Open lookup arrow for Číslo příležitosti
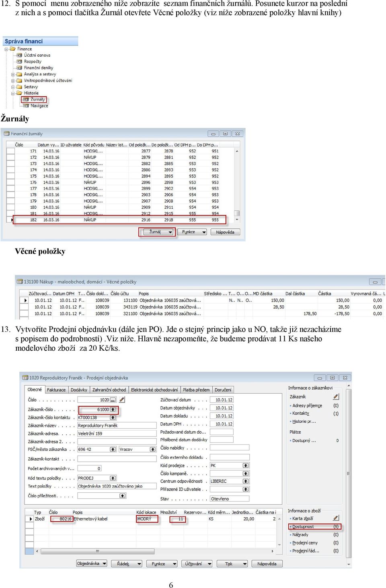 click(x=123, y=495)
